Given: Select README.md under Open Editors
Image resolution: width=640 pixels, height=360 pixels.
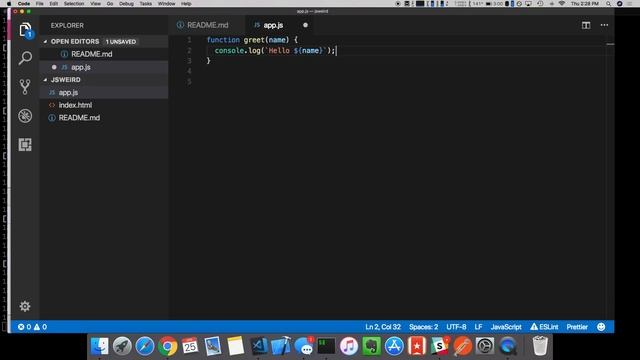Looking at the screenshot, I should [x=91, y=54].
